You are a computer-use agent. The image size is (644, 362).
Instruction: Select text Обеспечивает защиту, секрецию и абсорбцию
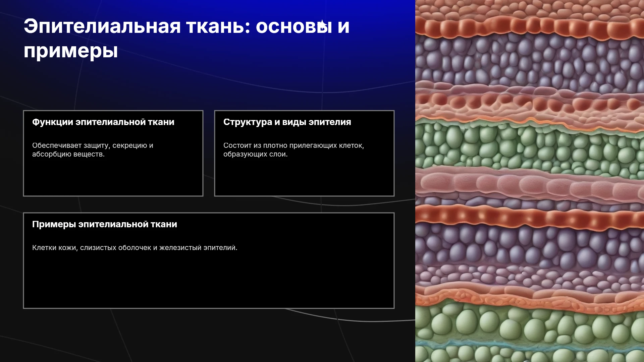[93, 150]
